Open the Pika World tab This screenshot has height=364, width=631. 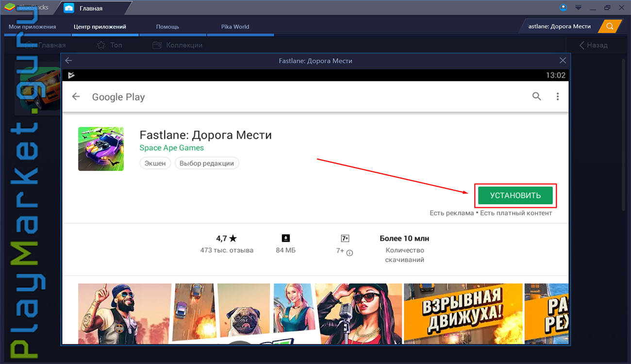(x=235, y=27)
